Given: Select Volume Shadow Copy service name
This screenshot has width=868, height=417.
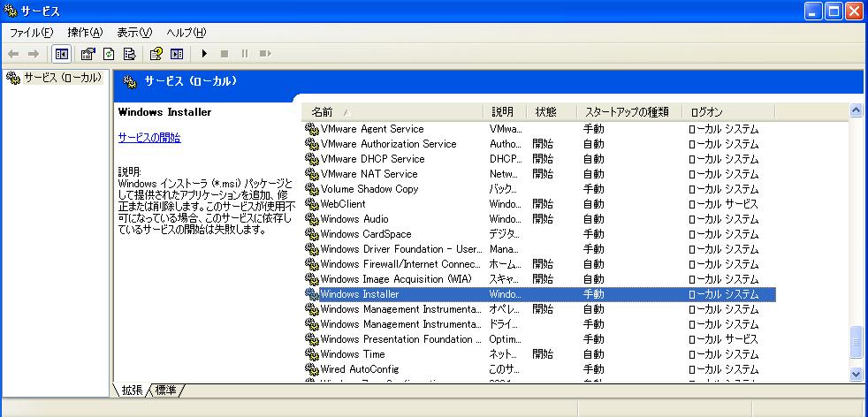Looking at the screenshot, I should point(369,189).
